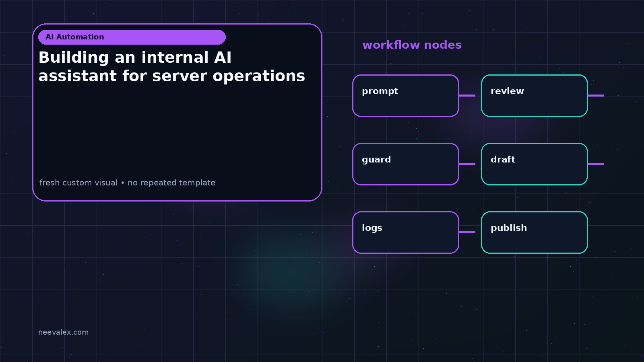Select the guard workflow node

(406, 164)
